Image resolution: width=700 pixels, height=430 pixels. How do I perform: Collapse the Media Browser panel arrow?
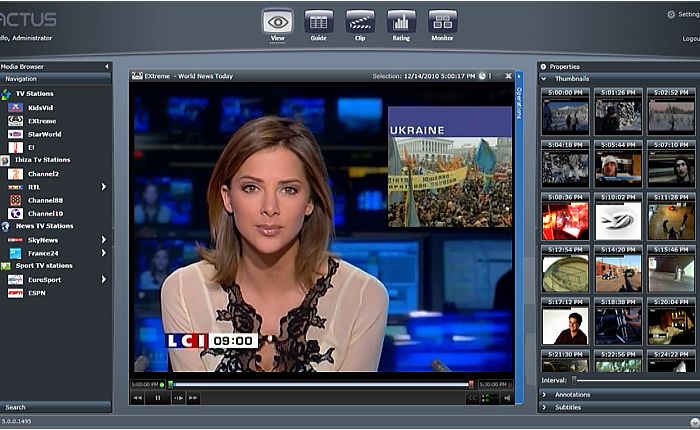click(107, 67)
